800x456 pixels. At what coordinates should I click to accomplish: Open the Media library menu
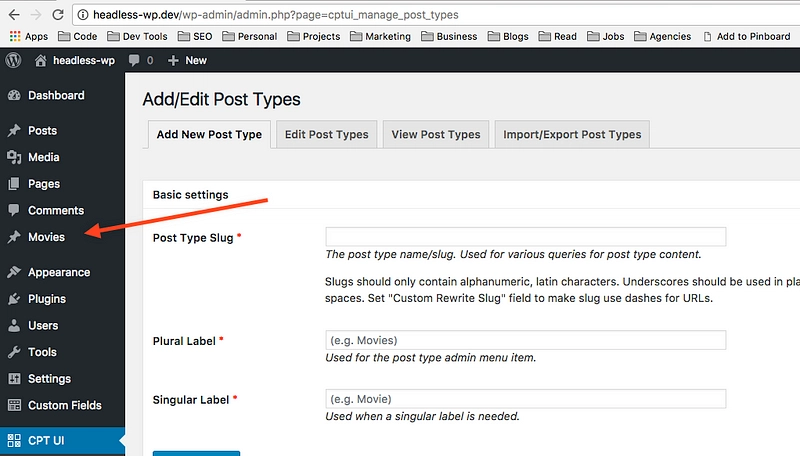click(x=43, y=157)
